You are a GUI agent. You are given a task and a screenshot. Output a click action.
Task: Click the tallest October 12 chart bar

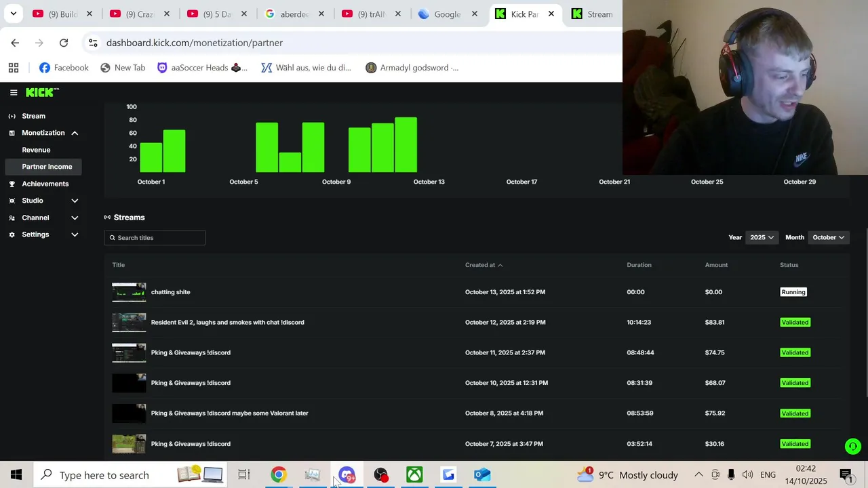406,145
